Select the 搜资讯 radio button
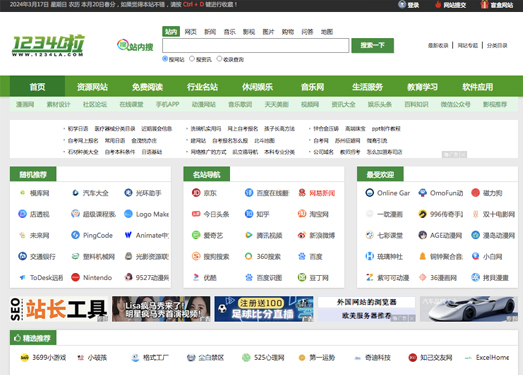This screenshot has height=375, width=523. 192,59
